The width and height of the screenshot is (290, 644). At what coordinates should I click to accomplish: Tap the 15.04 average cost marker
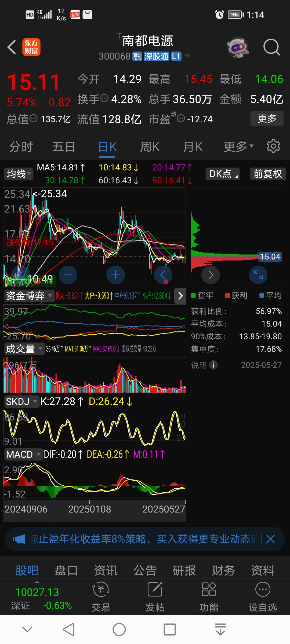tap(270, 257)
